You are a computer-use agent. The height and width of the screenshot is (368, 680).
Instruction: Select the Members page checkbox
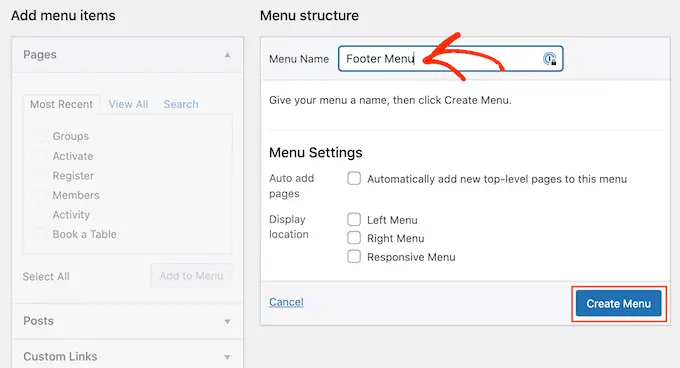[40, 195]
